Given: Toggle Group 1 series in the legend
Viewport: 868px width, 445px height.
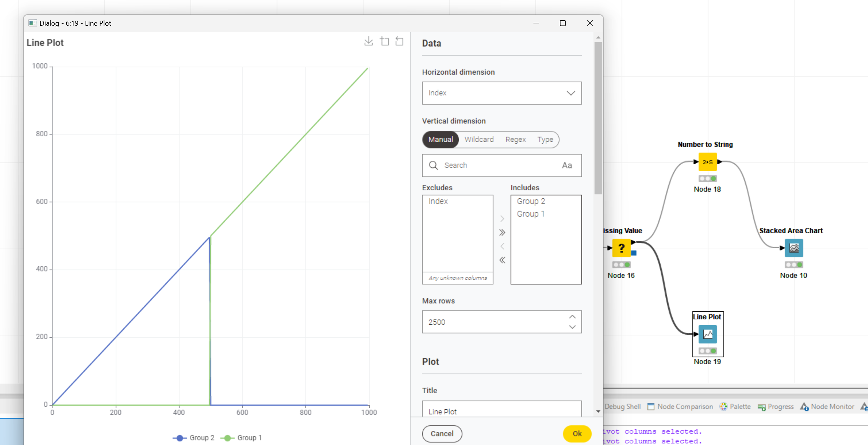Looking at the screenshot, I should pyautogui.click(x=241, y=438).
